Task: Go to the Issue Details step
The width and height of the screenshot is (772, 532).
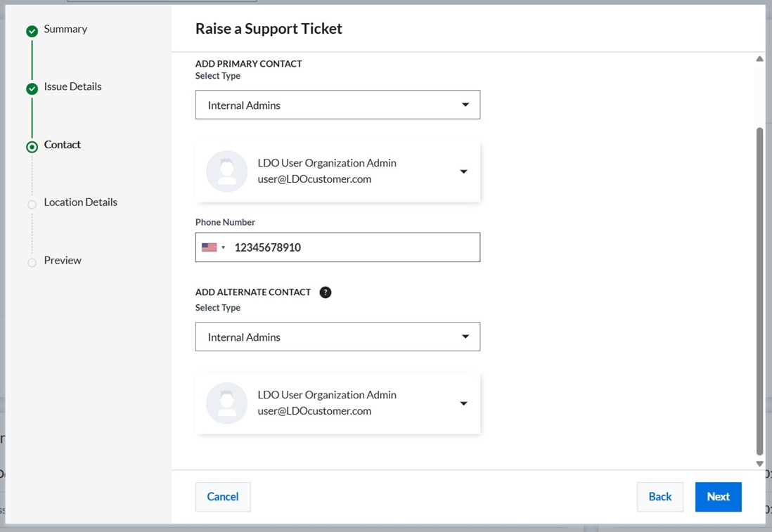Action: pos(72,87)
